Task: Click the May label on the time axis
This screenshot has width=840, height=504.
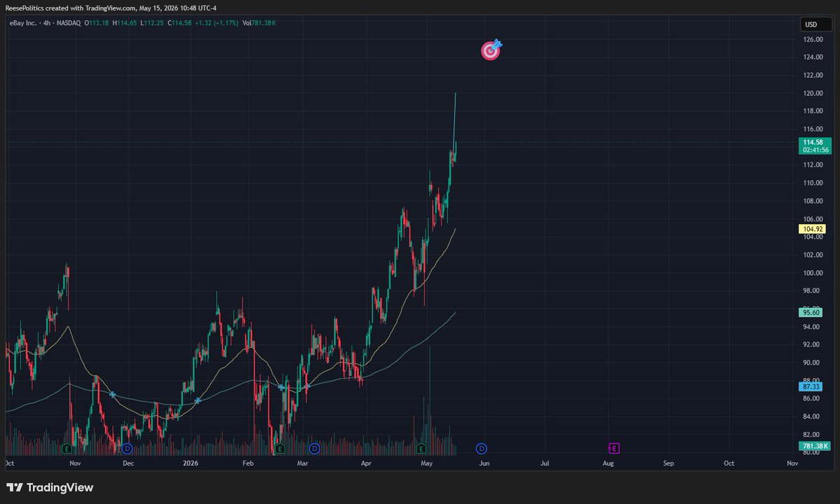Action: coord(427,463)
